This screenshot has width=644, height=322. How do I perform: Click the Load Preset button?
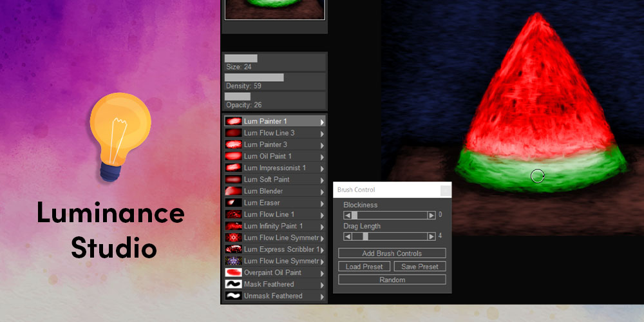click(x=364, y=267)
